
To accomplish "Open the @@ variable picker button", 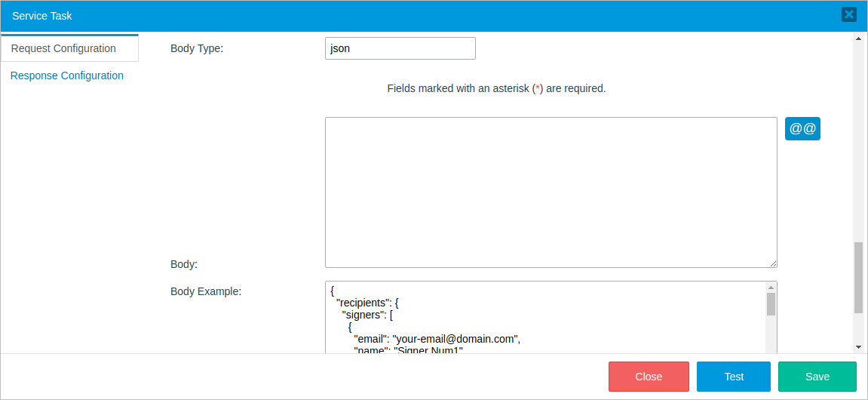I will [802, 128].
